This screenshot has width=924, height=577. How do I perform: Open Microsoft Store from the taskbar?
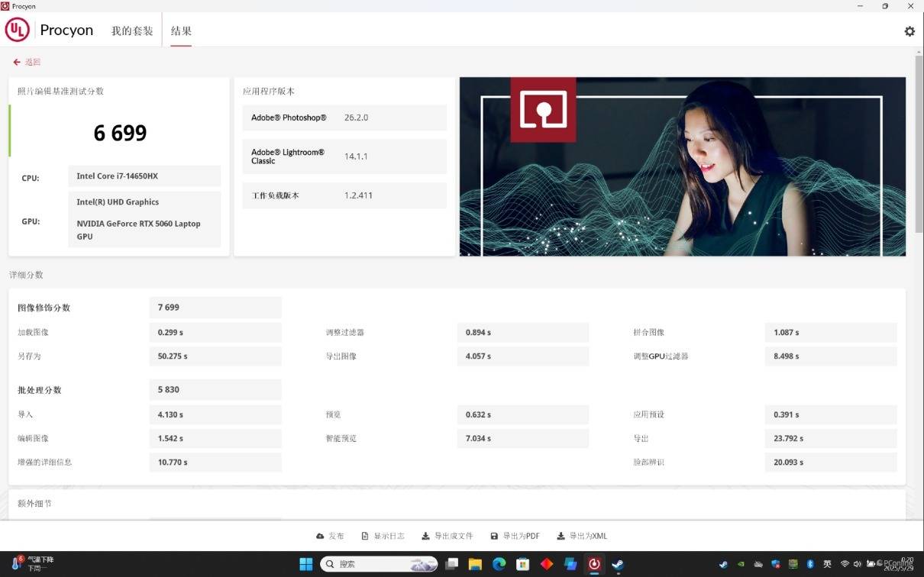click(522, 564)
